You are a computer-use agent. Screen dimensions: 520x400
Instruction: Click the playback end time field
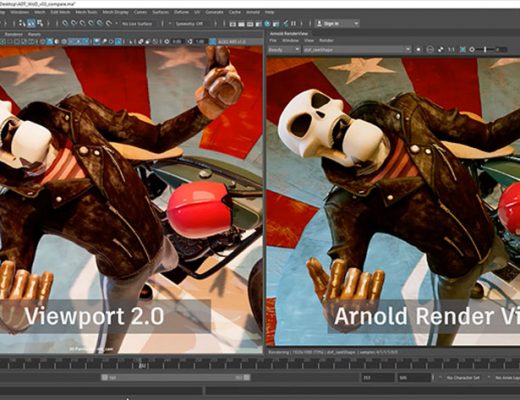pos(378,377)
